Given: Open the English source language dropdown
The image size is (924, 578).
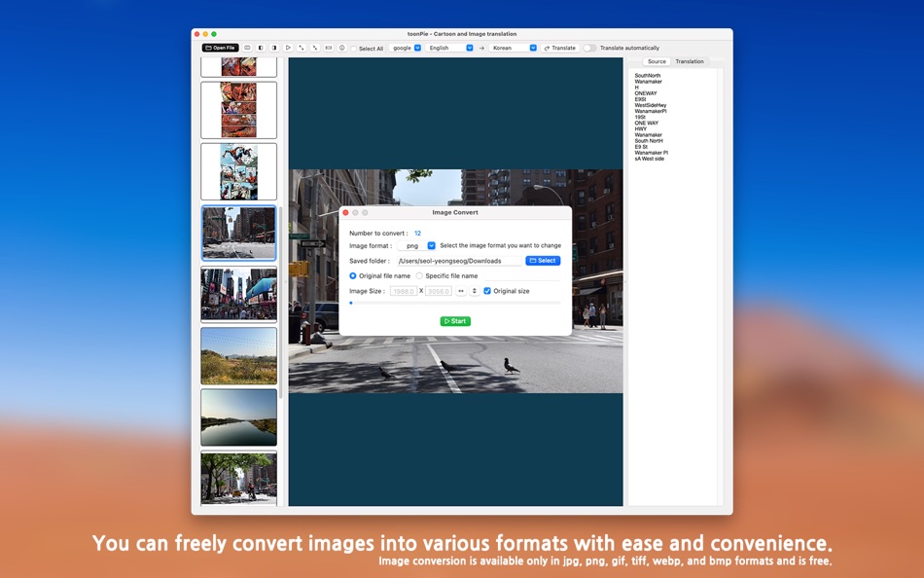Looking at the screenshot, I should [449, 48].
